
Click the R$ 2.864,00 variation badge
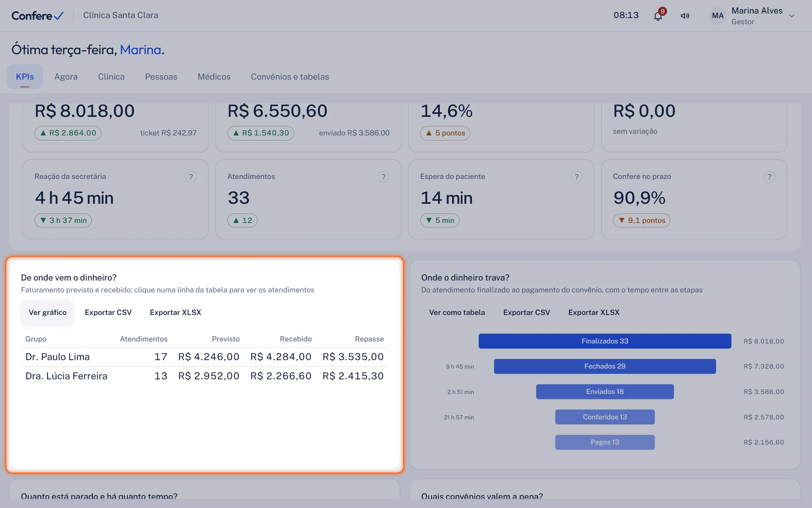point(68,133)
